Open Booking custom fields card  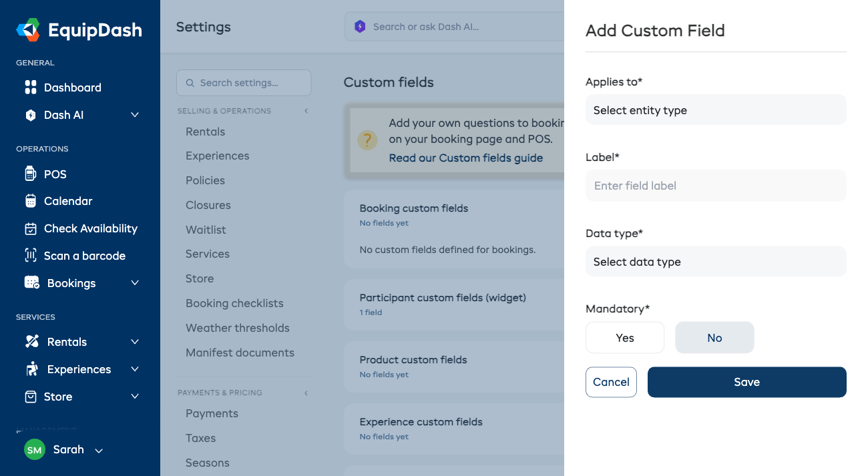coord(454,229)
